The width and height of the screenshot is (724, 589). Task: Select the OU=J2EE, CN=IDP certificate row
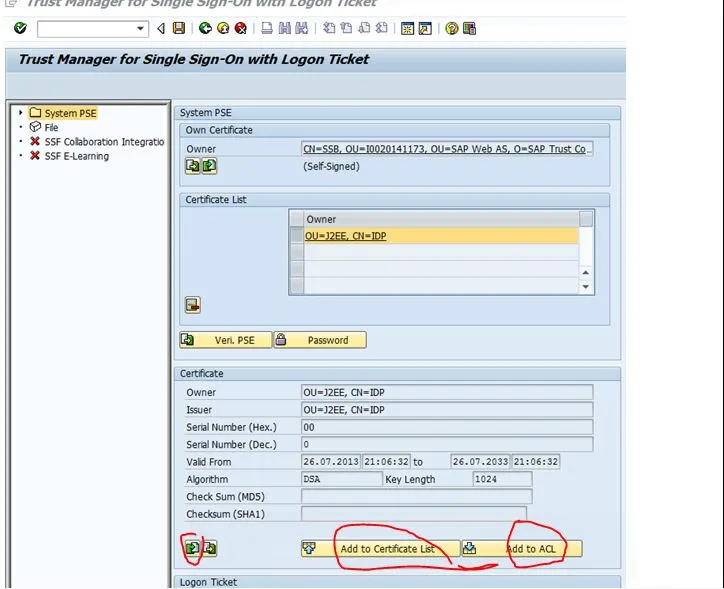coord(440,236)
